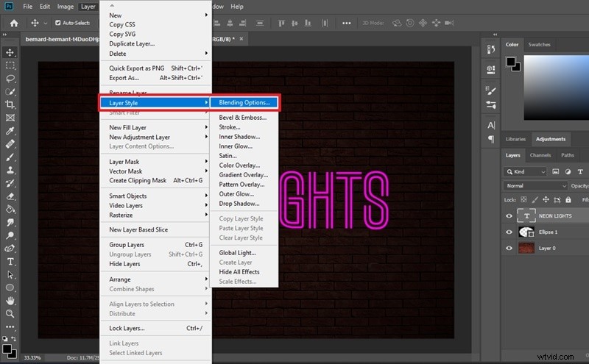Switch to the Swatches tab
Image resolution: width=589 pixels, height=364 pixels.
[x=539, y=44]
